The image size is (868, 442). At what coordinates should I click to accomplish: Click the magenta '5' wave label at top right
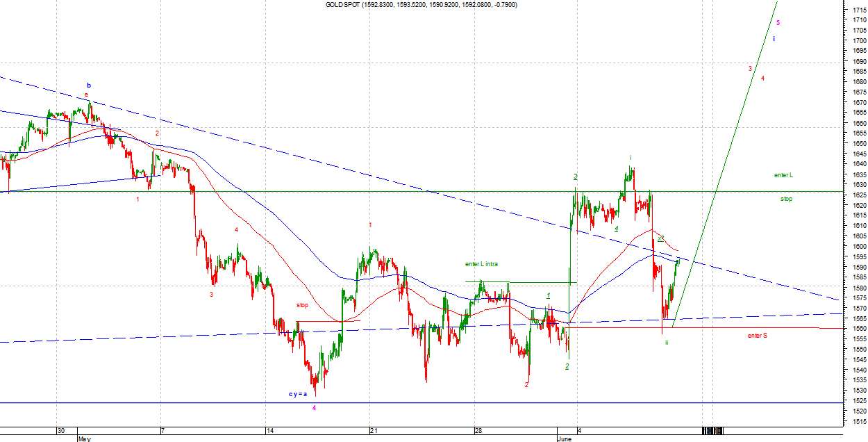778,23
